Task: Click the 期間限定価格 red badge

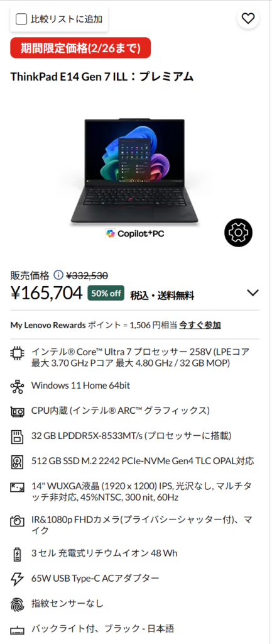Action: tap(80, 48)
